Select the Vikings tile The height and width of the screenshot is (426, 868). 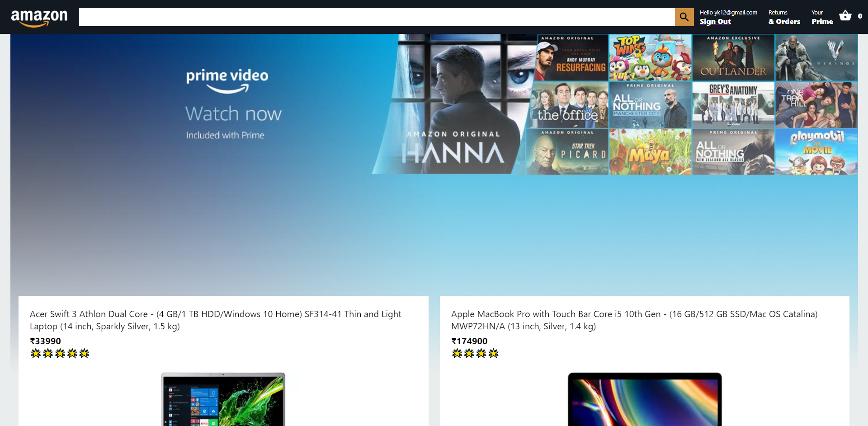816,58
